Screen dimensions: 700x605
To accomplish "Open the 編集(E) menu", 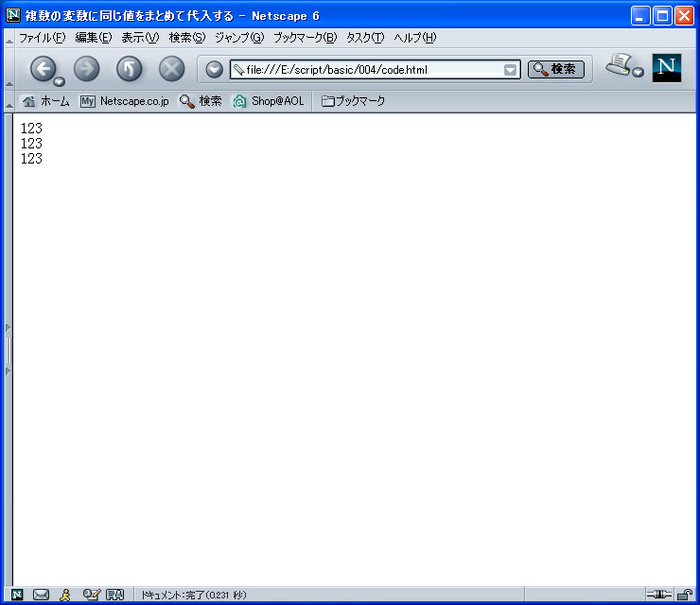I will pyautogui.click(x=94, y=38).
